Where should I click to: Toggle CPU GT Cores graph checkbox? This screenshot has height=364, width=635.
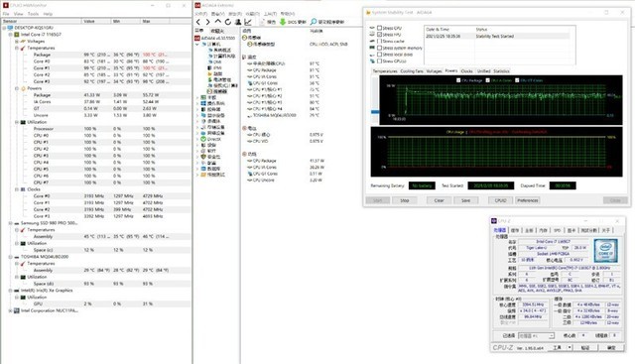point(517,80)
